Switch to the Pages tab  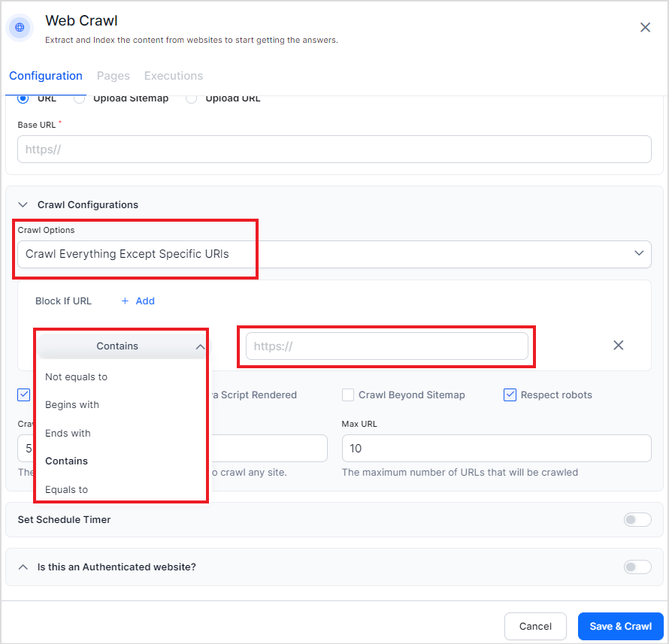113,76
